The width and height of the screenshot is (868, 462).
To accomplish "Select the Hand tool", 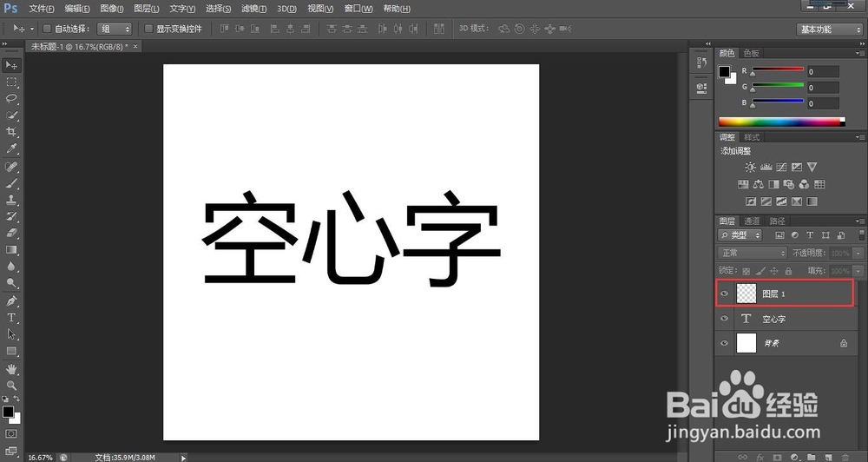I will [11, 368].
